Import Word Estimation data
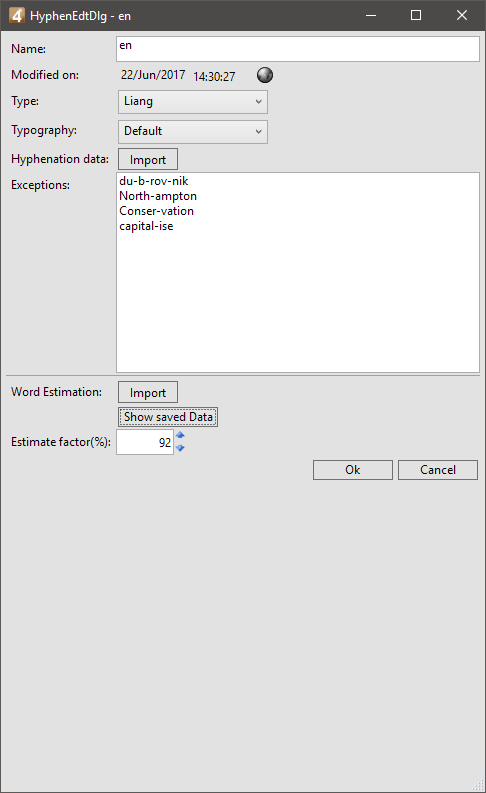Screen dimensions: 486x793 pyautogui.click(x=148, y=392)
